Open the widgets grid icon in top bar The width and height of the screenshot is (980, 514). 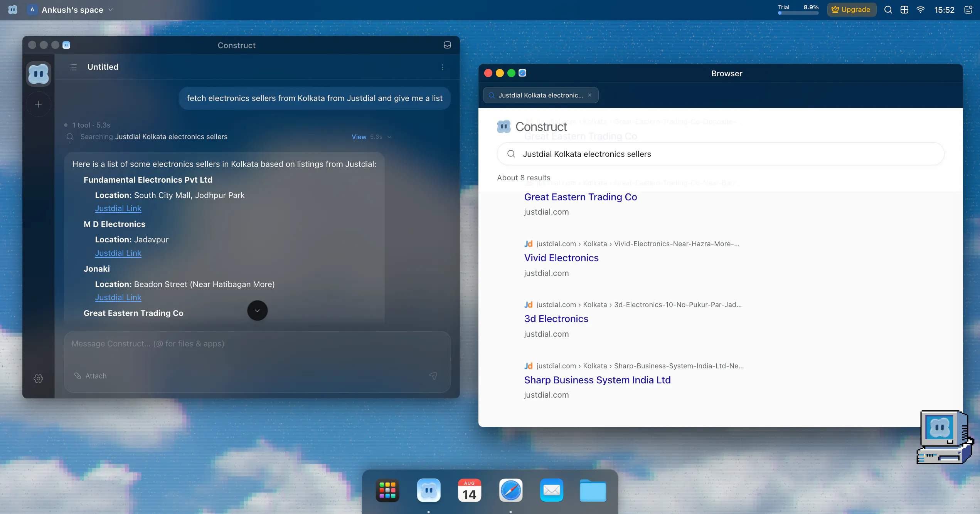point(904,10)
